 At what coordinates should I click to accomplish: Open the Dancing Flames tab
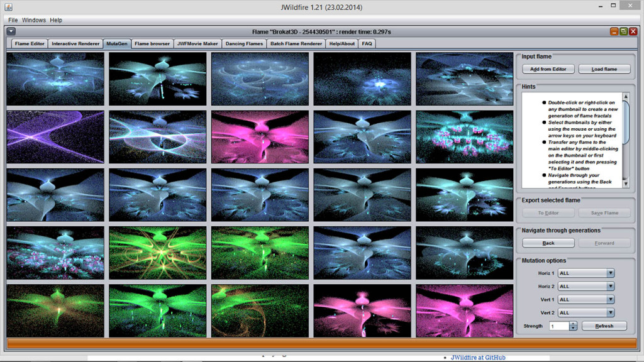pos(244,43)
